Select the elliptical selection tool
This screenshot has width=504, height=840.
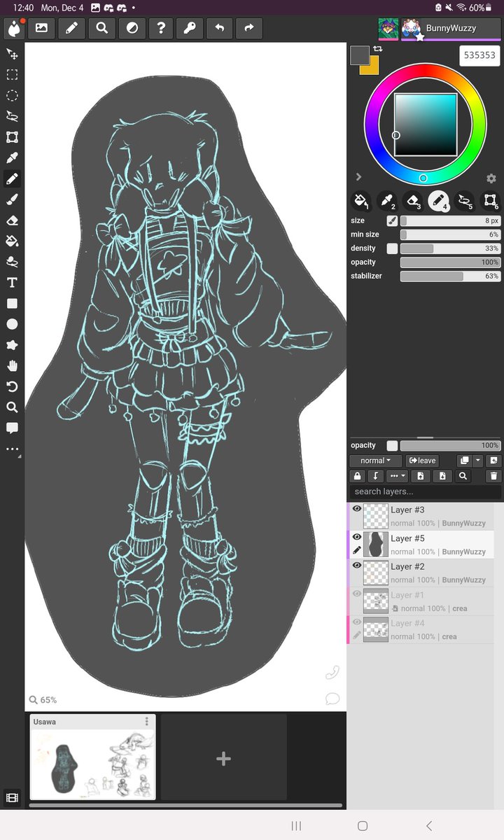tap(12, 96)
